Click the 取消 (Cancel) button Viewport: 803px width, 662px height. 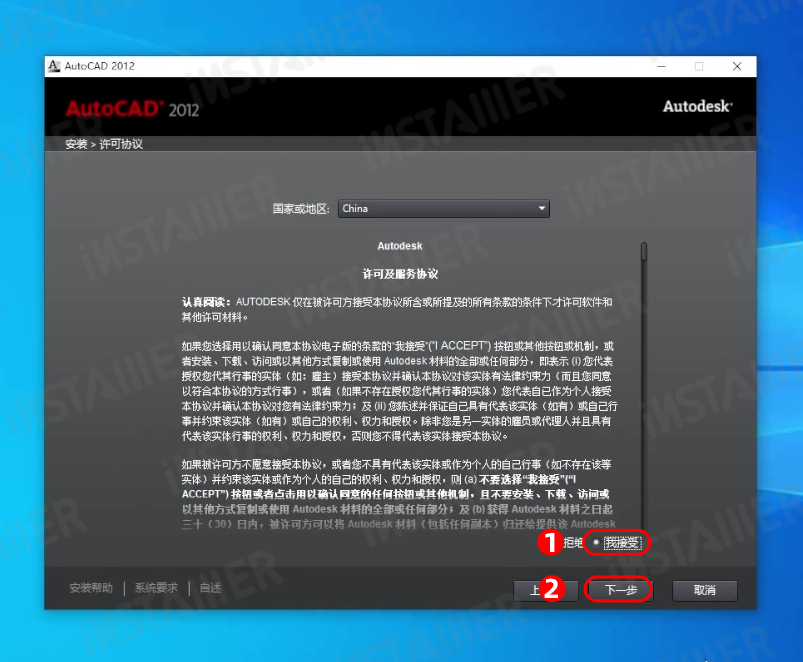pos(705,590)
